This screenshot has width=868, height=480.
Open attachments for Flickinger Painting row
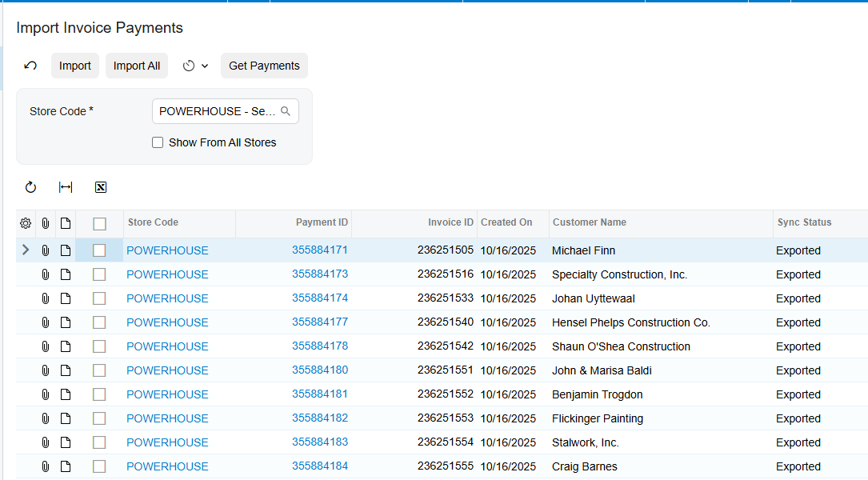[46, 418]
